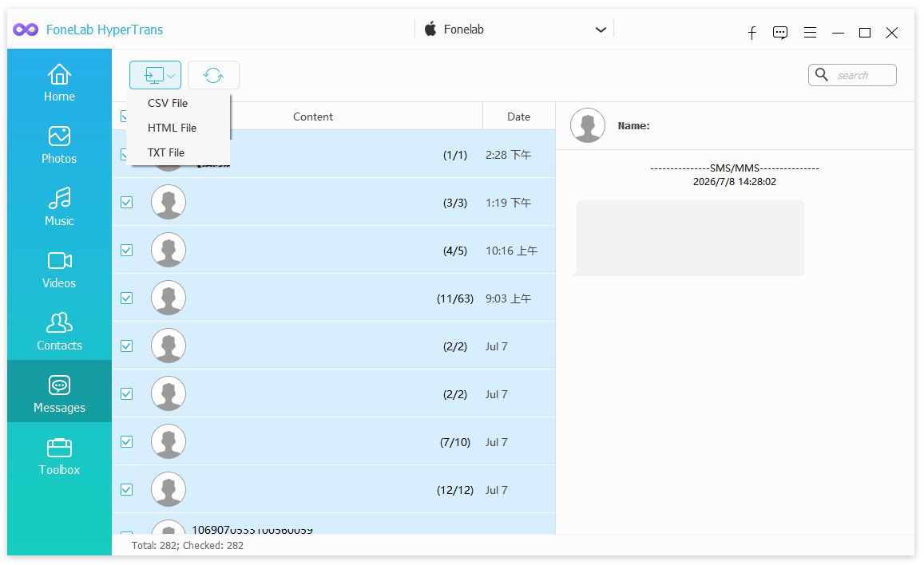This screenshot has height=565, width=924.
Task: Click the Total: 282; Checked: 282 status
Action: click(188, 546)
